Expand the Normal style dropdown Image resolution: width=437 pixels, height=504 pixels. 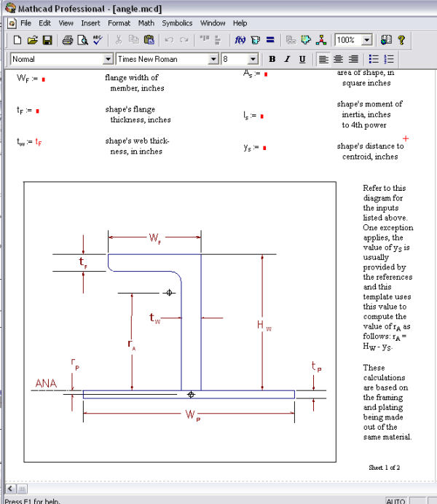pos(108,59)
